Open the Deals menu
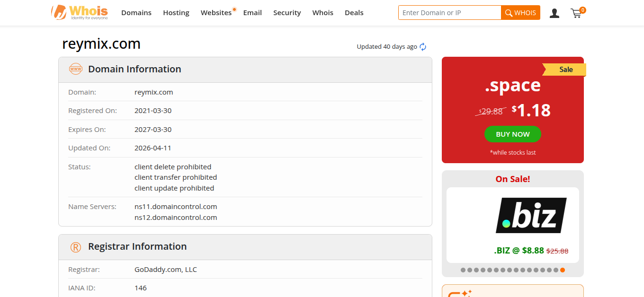This screenshot has width=644, height=297. (x=354, y=13)
